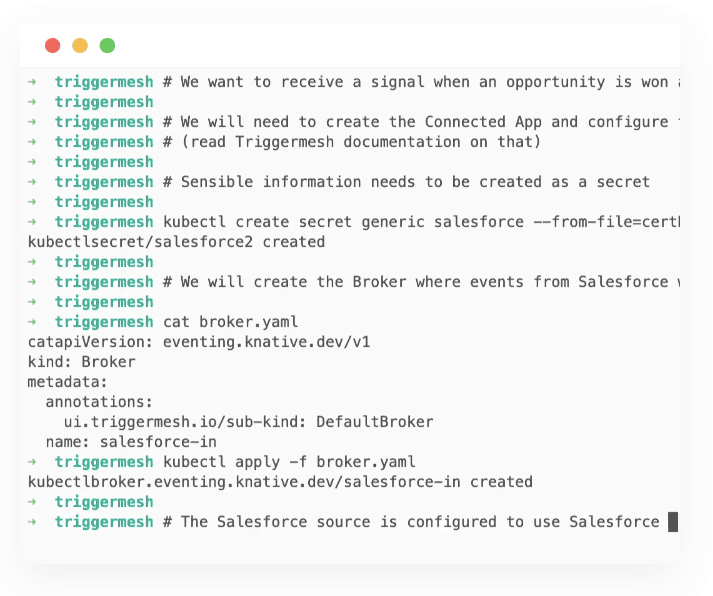
Task: Click the 'metadata:' line in YAML output
Action: click(67, 382)
